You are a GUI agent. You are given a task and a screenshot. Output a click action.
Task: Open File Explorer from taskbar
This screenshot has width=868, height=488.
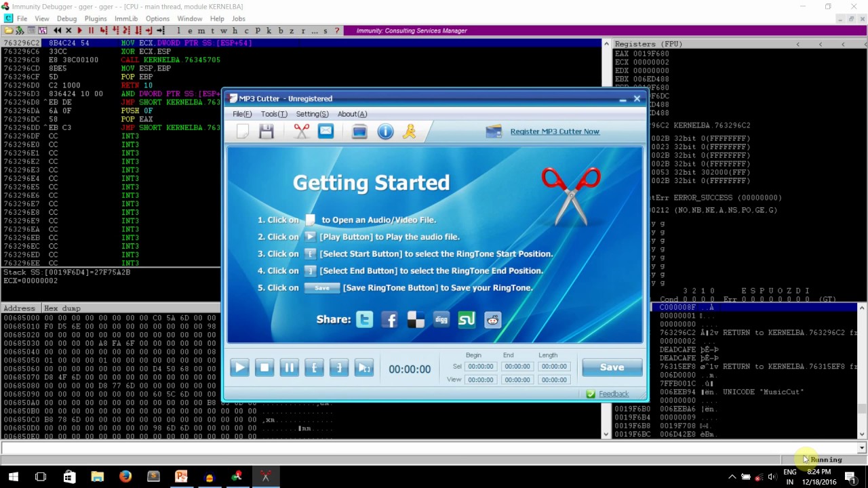click(x=97, y=477)
